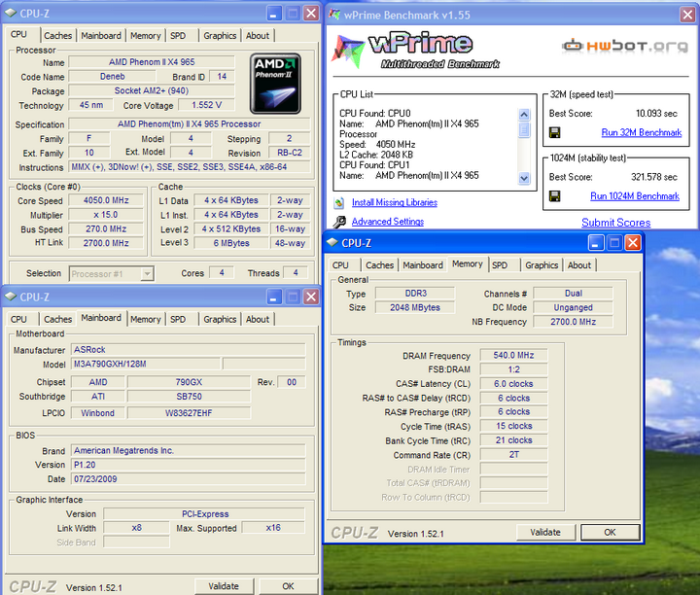Open Graphics tab in top CPU-Z window

[x=220, y=36]
